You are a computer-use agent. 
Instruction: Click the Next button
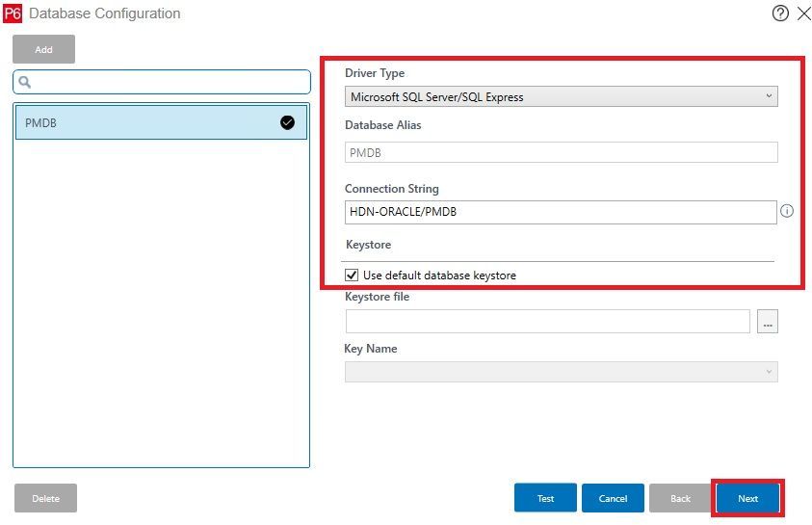click(747, 498)
